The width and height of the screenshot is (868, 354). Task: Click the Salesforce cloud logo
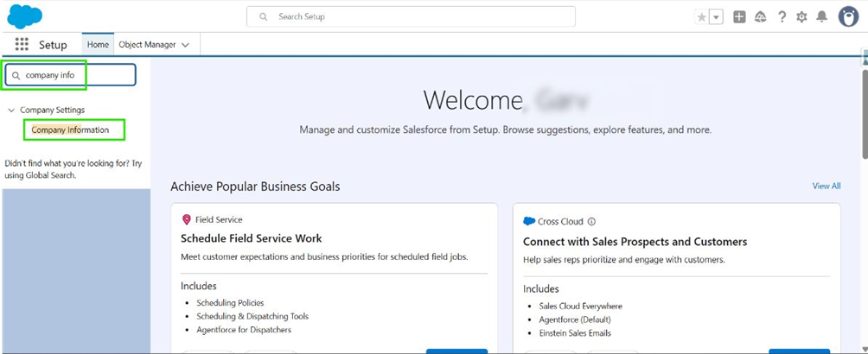[x=25, y=16]
